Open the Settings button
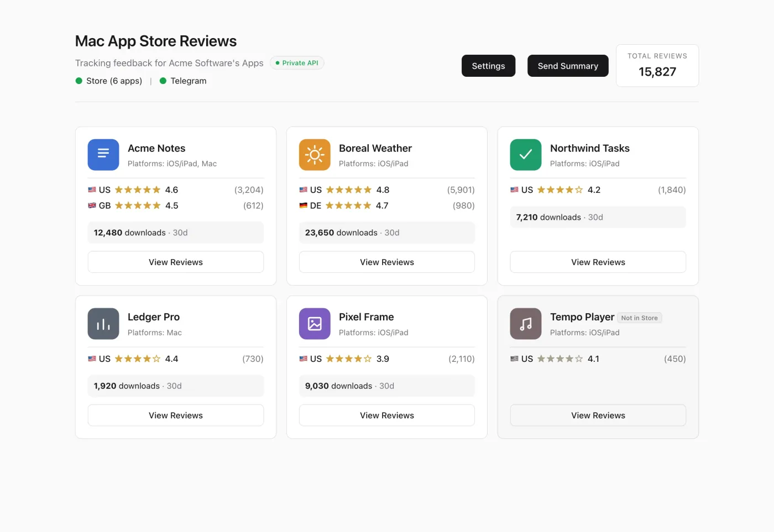The width and height of the screenshot is (774, 532). click(489, 66)
